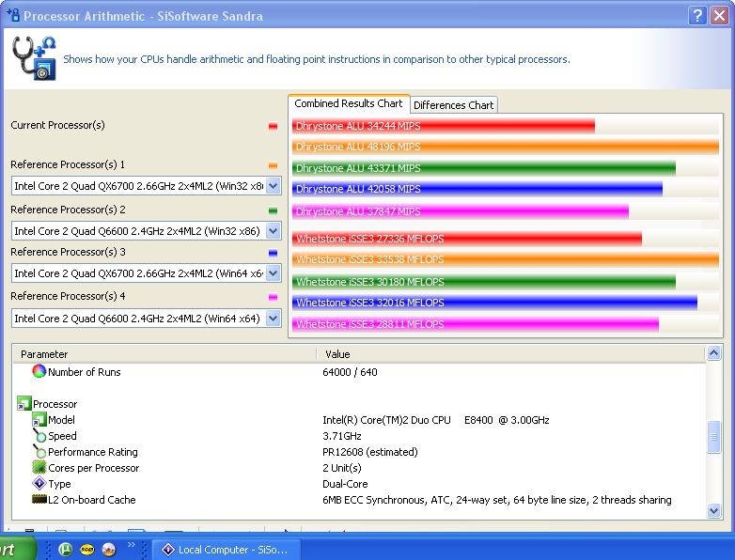The image size is (735, 560).
Task: Click the window title bar app icon
Action: point(13,15)
